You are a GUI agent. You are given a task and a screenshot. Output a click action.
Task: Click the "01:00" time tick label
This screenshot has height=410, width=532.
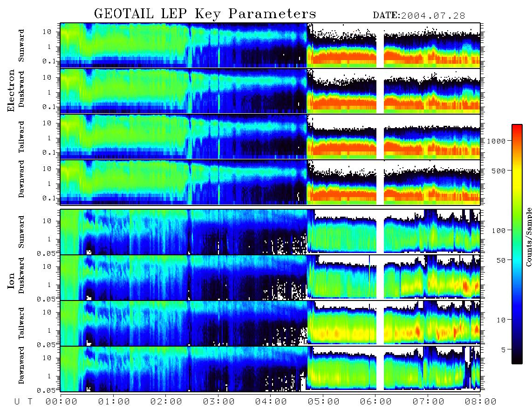[114, 402]
